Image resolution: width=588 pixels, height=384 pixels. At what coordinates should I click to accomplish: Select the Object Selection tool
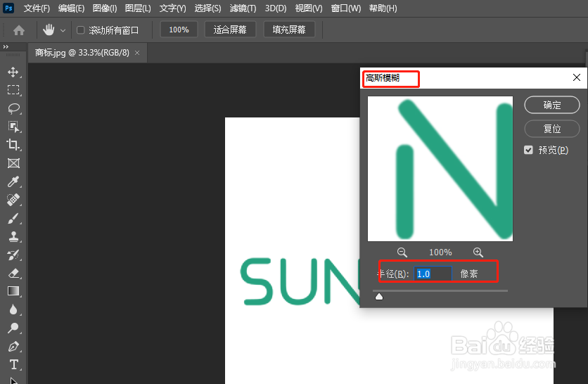tap(13, 127)
